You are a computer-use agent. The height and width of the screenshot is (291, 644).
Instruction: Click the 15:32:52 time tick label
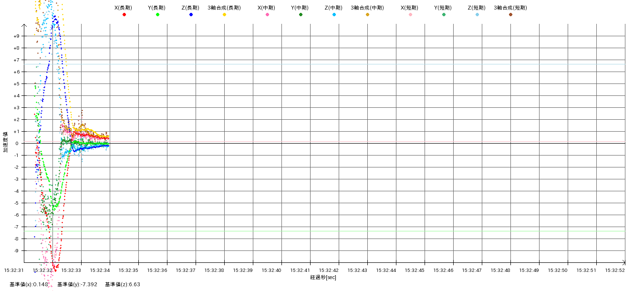point(615,270)
